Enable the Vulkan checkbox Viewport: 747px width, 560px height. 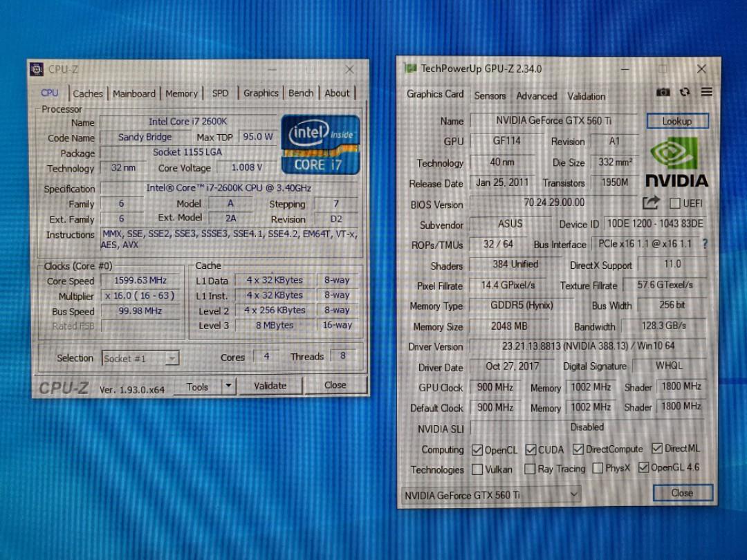click(x=477, y=469)
